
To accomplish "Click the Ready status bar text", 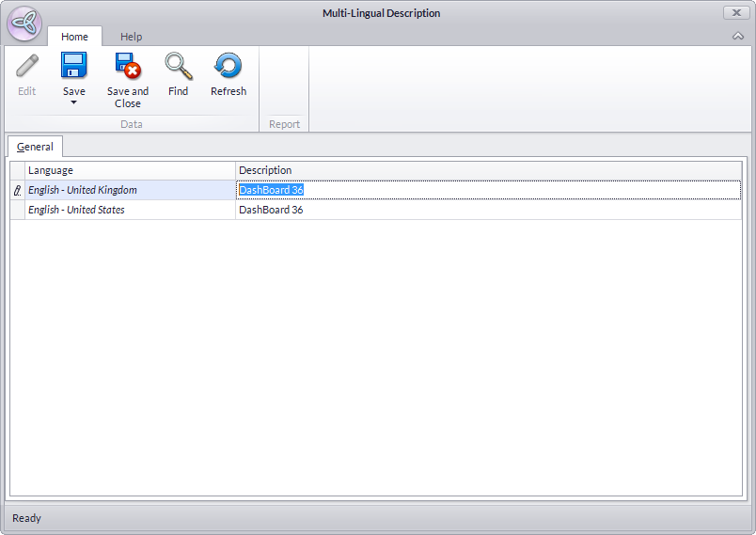I will (x=26, y=518).
